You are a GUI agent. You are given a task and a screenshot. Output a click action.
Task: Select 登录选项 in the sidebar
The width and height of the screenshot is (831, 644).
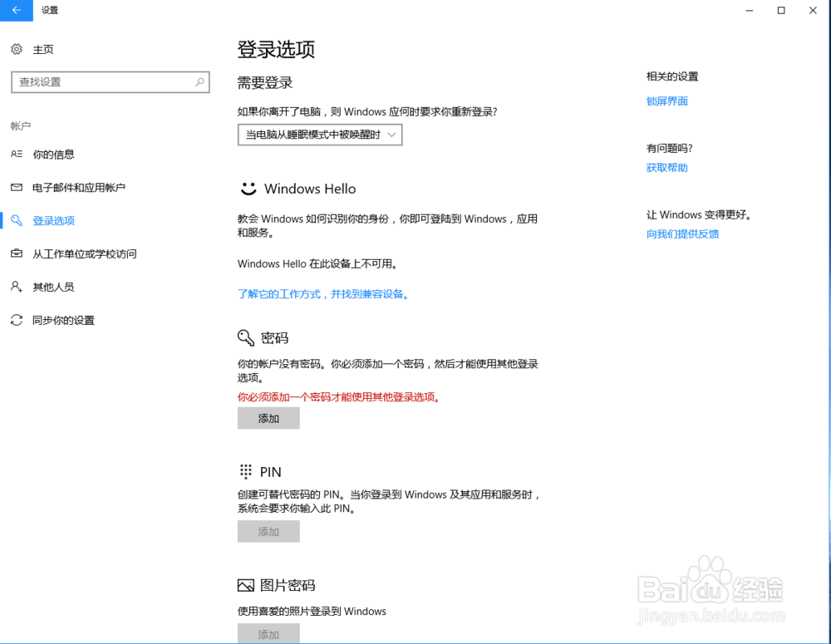point(53,220)
